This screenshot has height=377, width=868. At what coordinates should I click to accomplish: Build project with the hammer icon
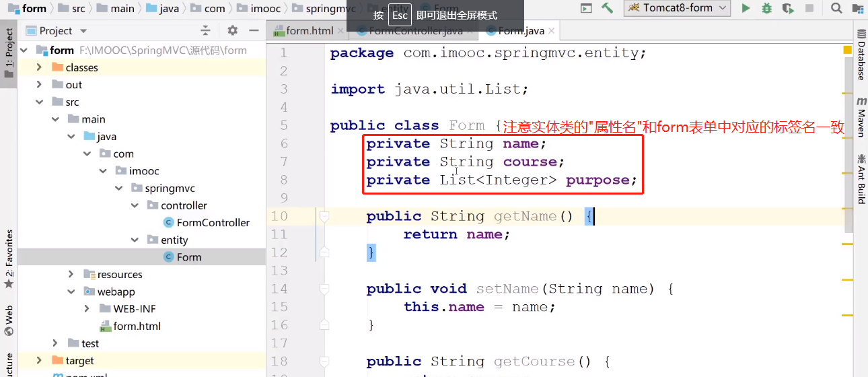point(608,9)
